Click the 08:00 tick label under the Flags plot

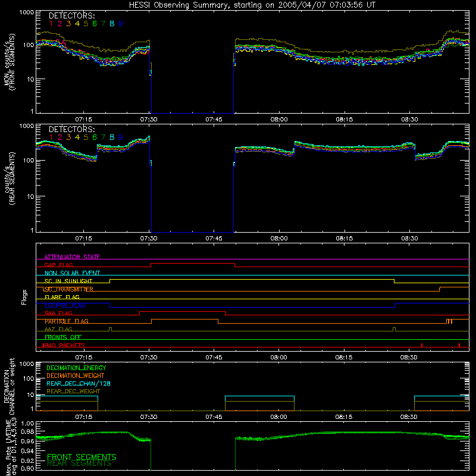tap(278, 358)
